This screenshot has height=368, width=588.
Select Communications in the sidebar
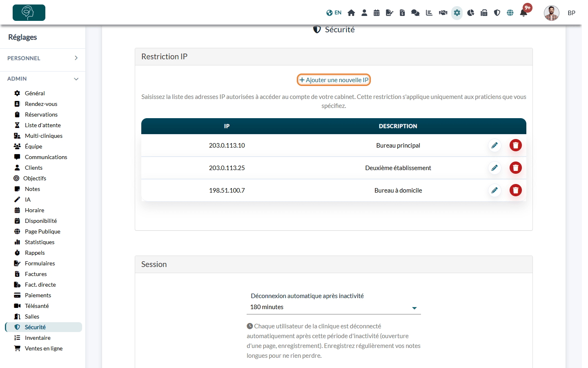point(46,157)
